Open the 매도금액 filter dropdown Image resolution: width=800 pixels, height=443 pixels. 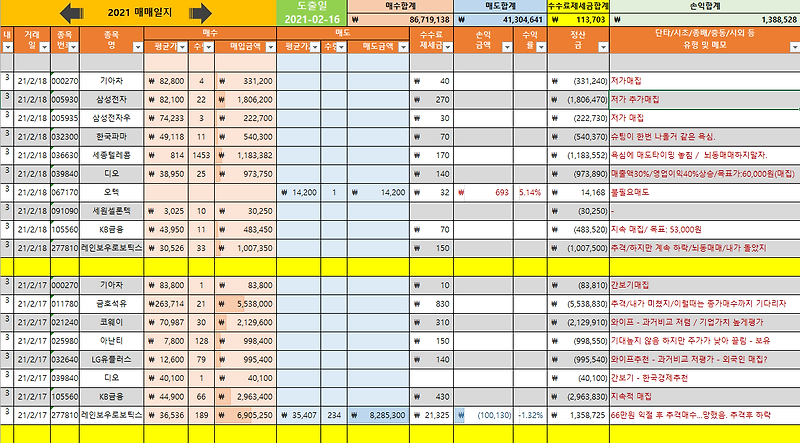click(403, 47)
